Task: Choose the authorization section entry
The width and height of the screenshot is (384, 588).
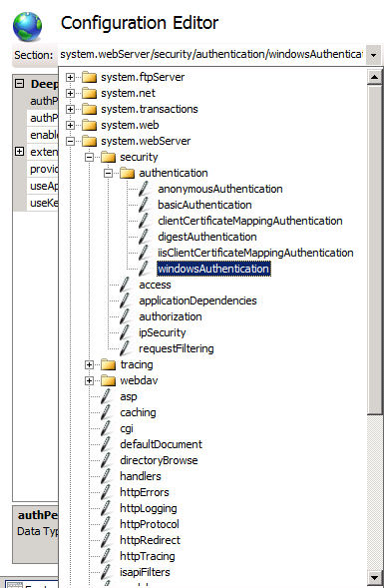Action: 171,316
